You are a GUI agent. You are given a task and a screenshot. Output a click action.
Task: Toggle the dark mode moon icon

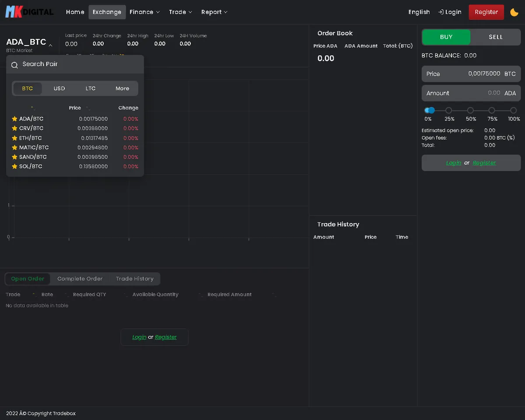point(514,12)
